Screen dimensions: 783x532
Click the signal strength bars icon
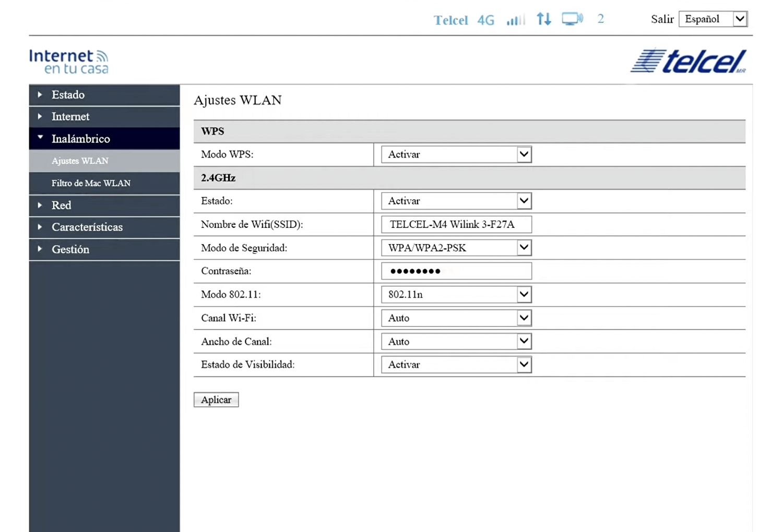515,20
